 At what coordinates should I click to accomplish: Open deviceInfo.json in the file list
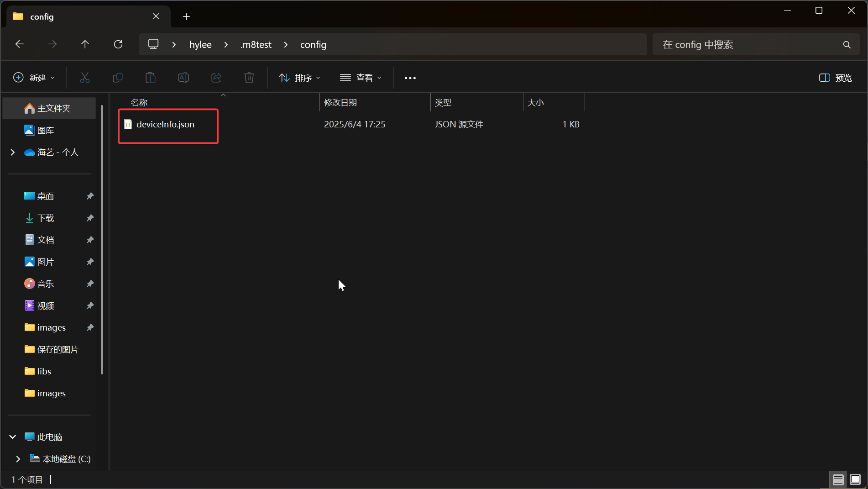click(166, 124)
